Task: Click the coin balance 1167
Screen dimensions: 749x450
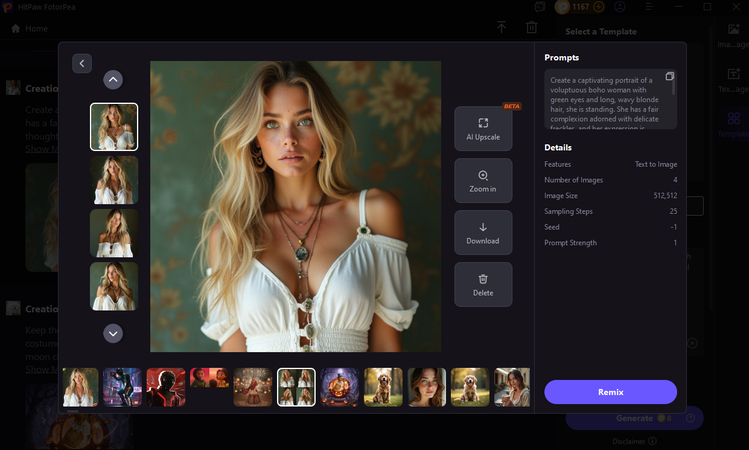Action: click(x=580, y=7)
